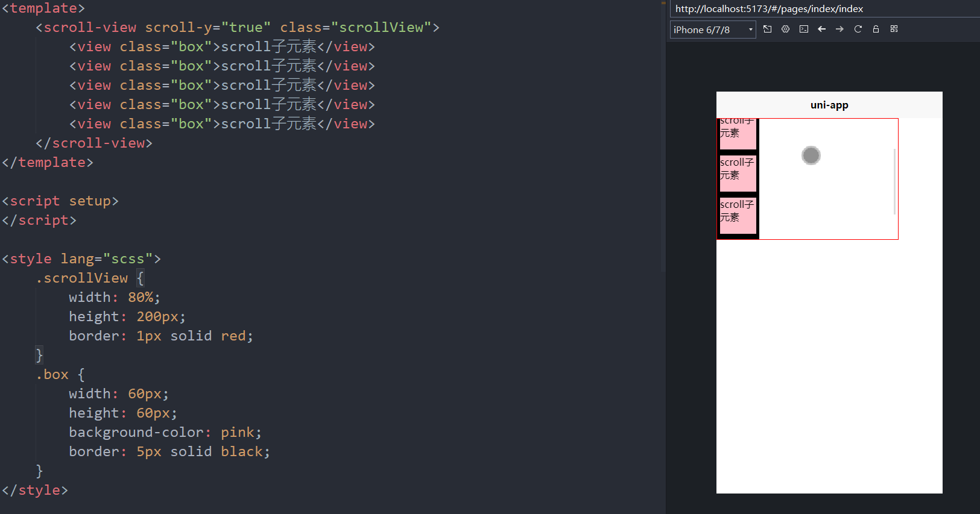Reload the preview page
The image size is (980, 514).
click(x=858, y=29)
